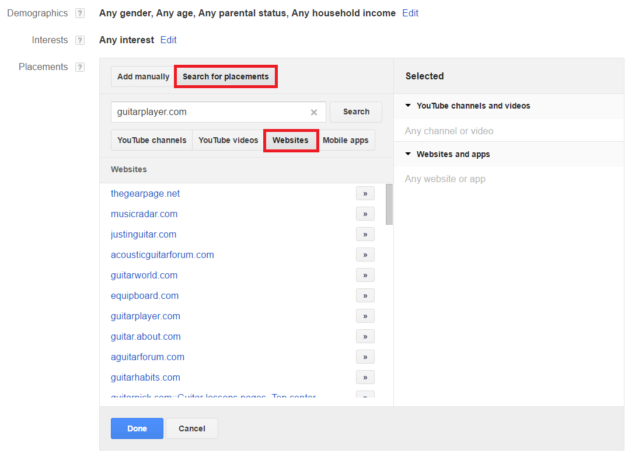
Task: Click the Placements help question mark icon
Action: point(79,67)
